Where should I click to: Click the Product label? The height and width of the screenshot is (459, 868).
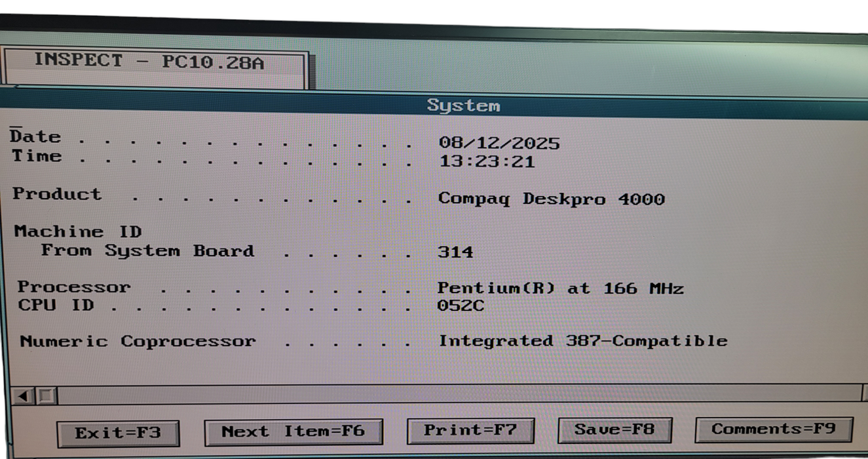pyautogui.click(x=57, y=194)
